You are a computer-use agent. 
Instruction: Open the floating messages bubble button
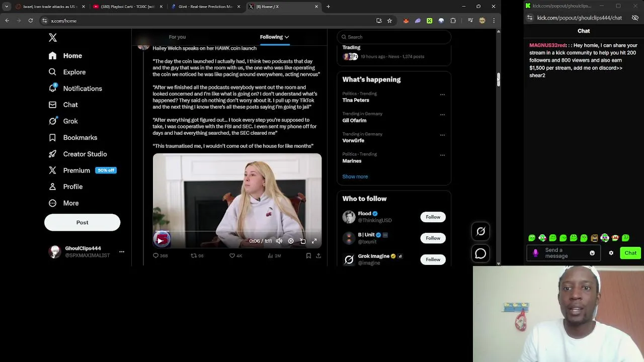click(x=480, y=254)
